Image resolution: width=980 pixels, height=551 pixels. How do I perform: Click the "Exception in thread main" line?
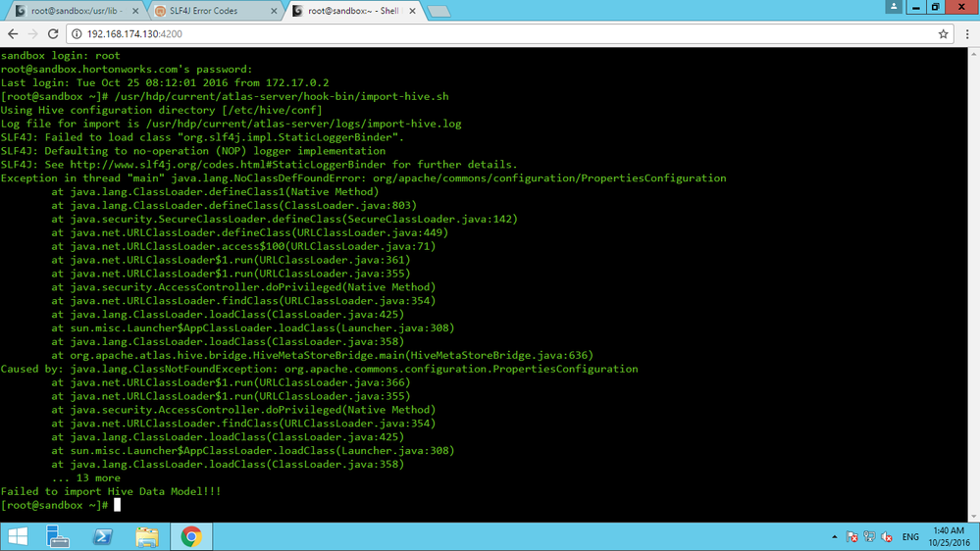point(363,178)
